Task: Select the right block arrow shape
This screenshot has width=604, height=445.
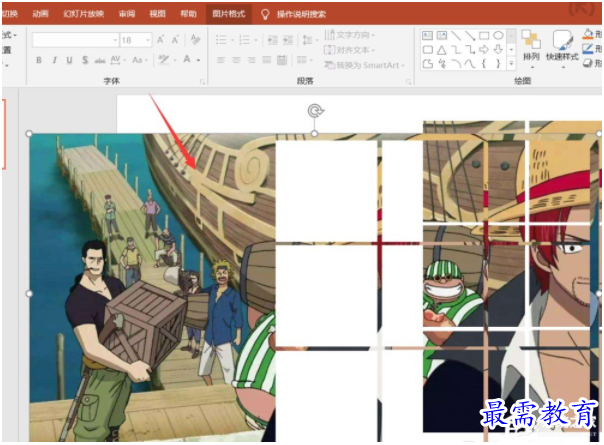Action: [484, 50]
